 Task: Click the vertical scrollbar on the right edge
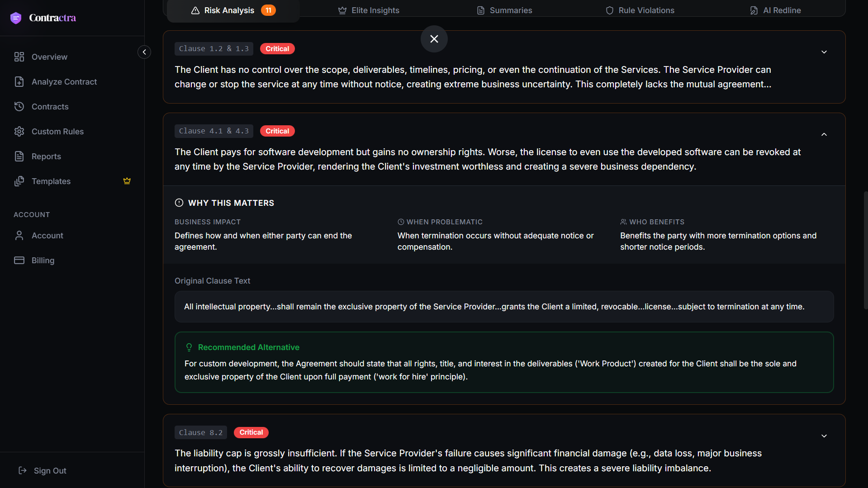(x=865, y=250)
